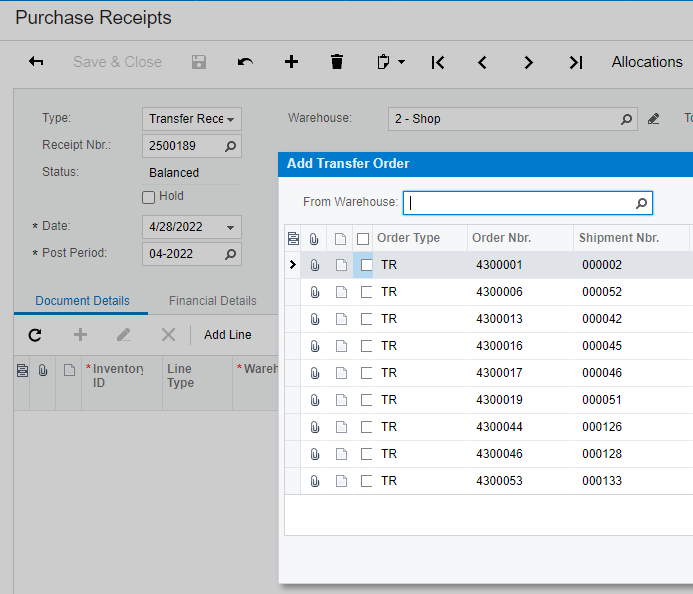The height and width of the screenshot is (594, 693).
Task: Switch to Financial Details tab
Action: click(x=213, y=301)
